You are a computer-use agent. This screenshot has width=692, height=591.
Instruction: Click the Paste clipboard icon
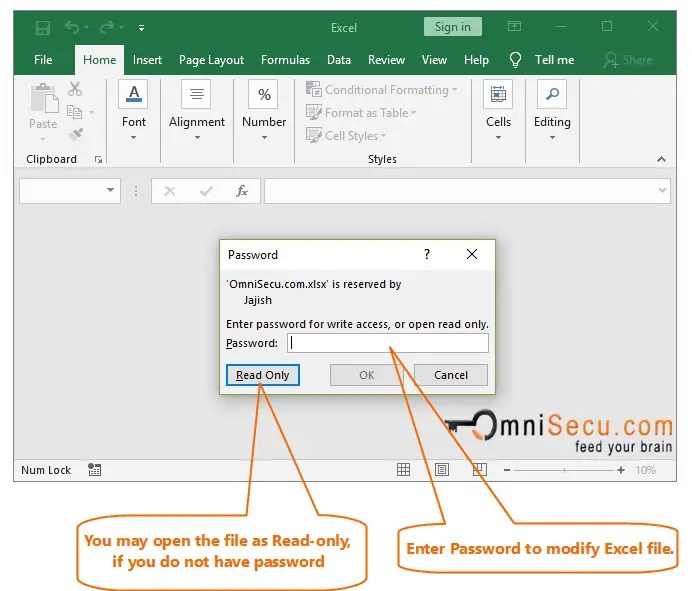pyautogui.click(x=44, y=98)
